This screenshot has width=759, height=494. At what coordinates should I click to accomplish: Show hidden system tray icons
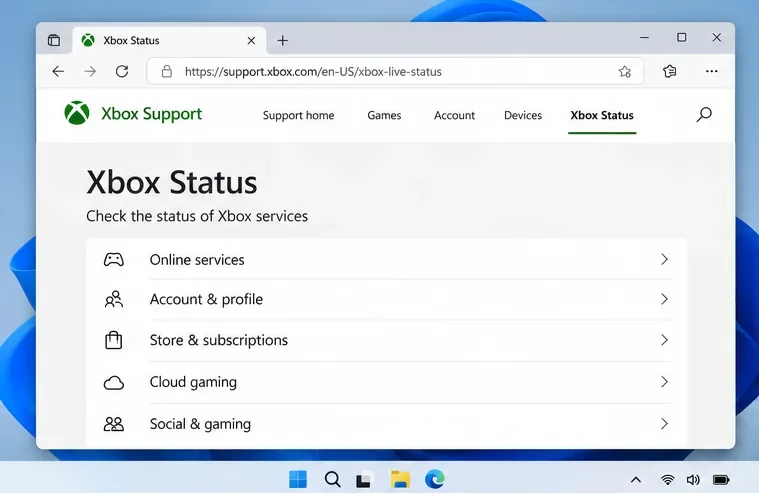click(x=636, y=480)
